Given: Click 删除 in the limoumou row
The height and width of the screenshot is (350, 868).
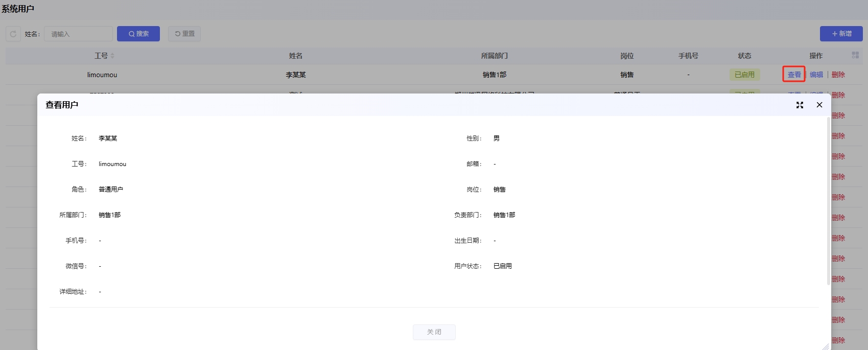Looking at the screenshot, I should [x=838, y=75].
